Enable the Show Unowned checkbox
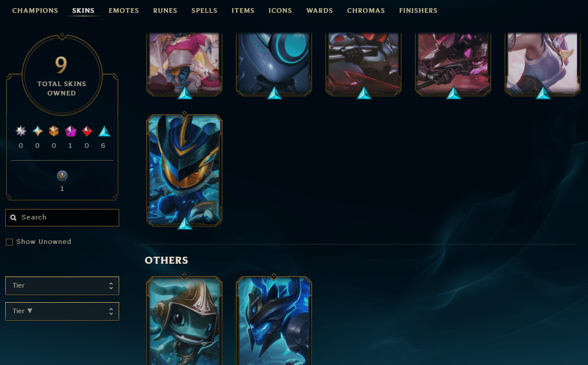The image size is (588, 365). tap(9, 242)
